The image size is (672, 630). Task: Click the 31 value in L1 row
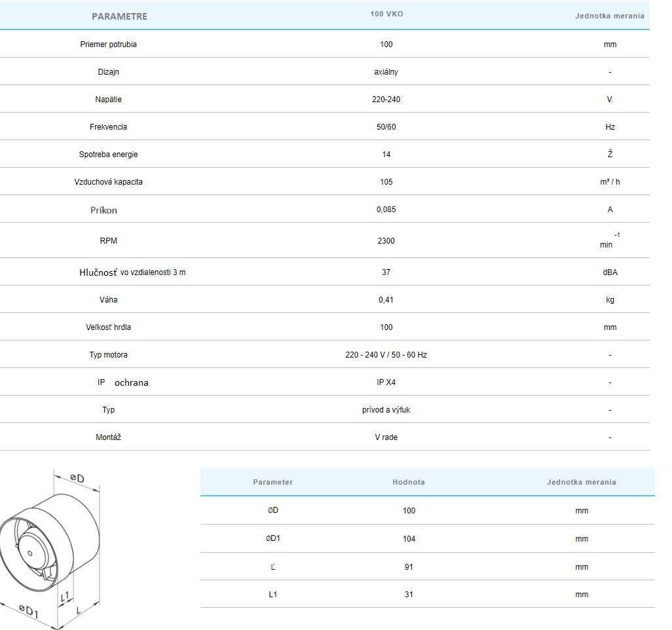pyautogui.click(x=409, y=595)
